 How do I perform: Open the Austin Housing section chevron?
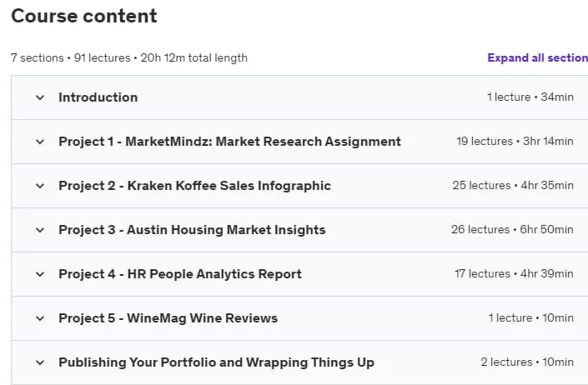[x=40, y=230]
